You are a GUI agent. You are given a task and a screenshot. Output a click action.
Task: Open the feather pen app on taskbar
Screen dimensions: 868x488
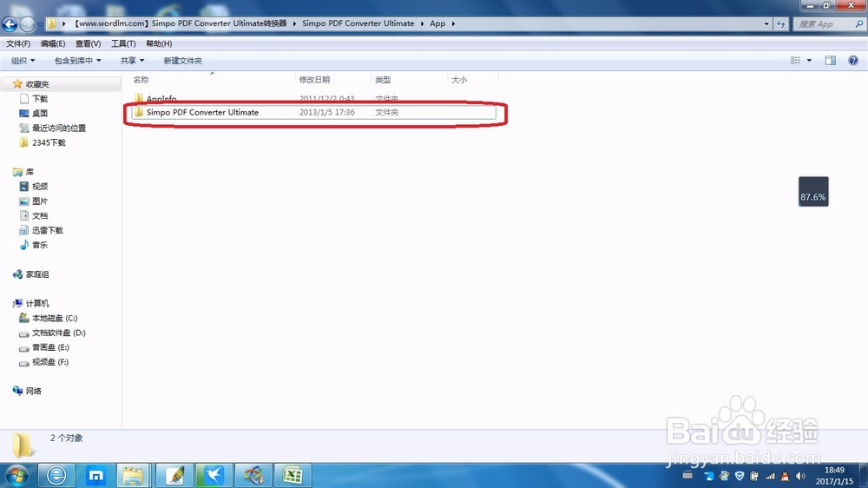(175, 475)
